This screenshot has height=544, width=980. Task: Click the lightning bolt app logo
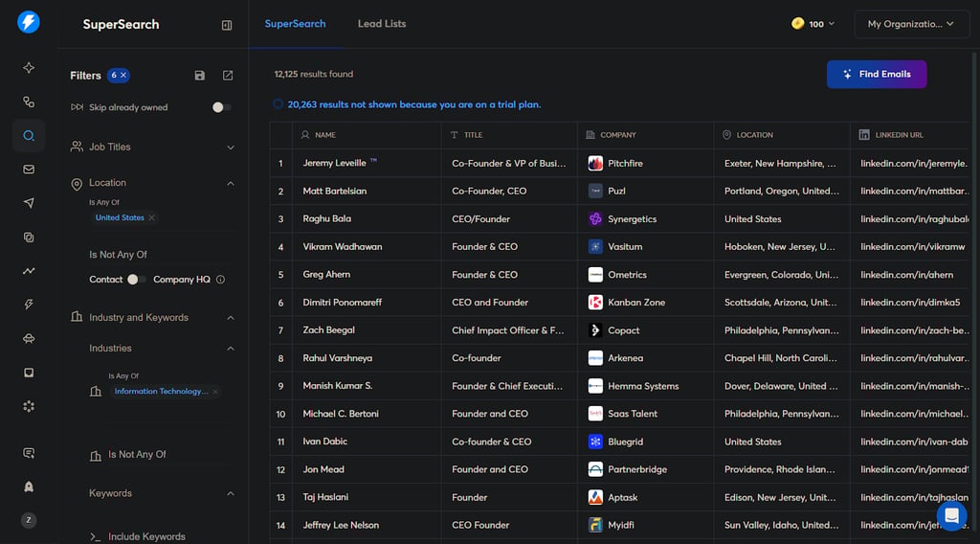click(28, 23)
